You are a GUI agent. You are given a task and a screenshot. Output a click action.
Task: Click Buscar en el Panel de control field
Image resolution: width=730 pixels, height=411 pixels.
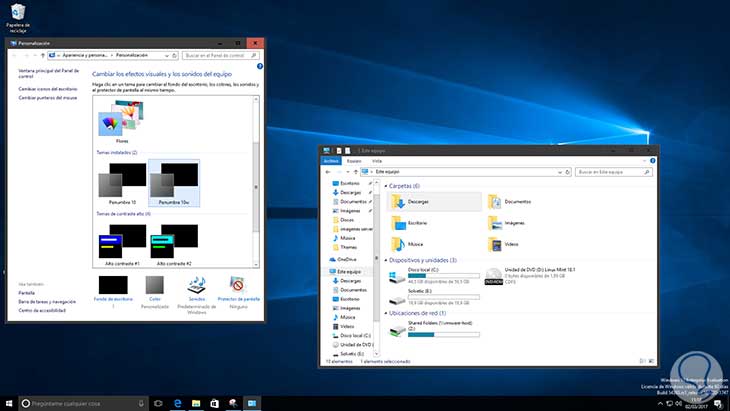tap(221, 55)
